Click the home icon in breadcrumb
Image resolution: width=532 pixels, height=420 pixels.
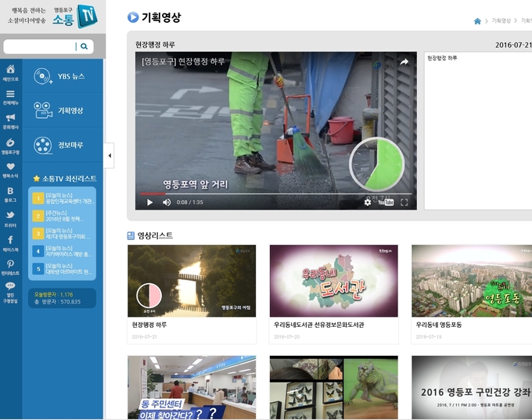tap(477, 21)
